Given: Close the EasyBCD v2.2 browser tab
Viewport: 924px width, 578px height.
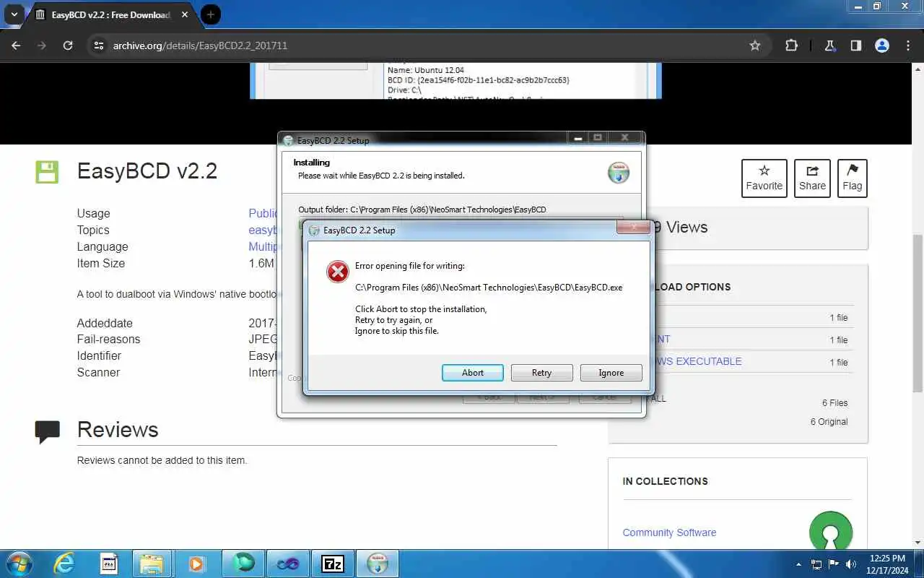Looking at the screenshot, I should coord(183,14).
